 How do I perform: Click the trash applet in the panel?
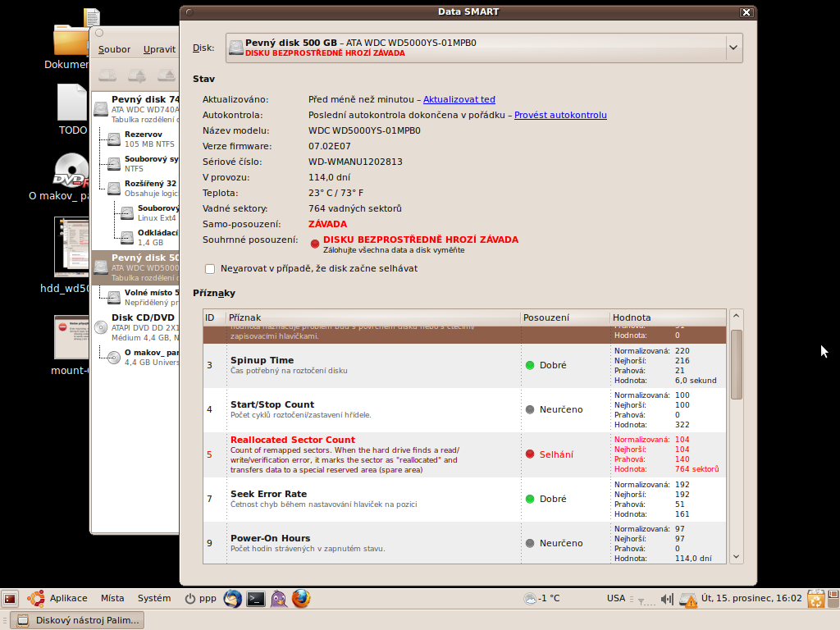[816, 598]
